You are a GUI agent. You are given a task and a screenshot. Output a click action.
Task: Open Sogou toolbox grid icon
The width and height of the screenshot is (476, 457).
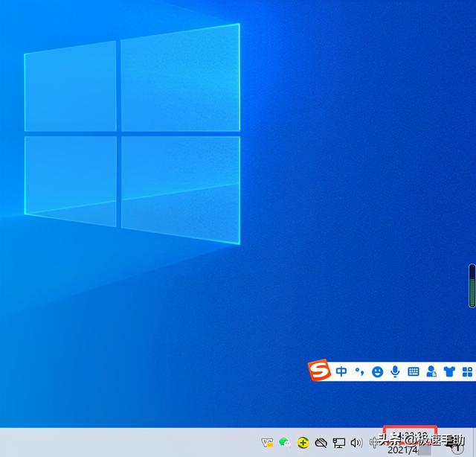pyautogui.click(x=467, y=372)
